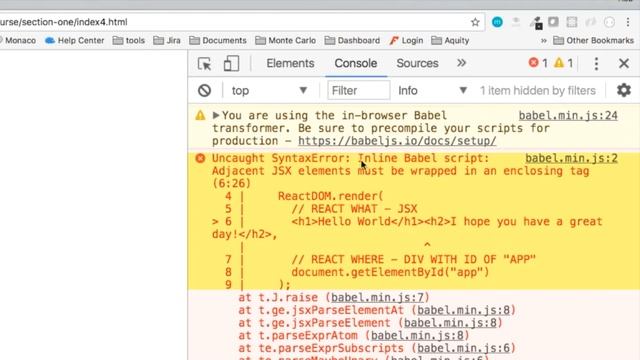Open the teal circular extension icon

click(497, 22)
